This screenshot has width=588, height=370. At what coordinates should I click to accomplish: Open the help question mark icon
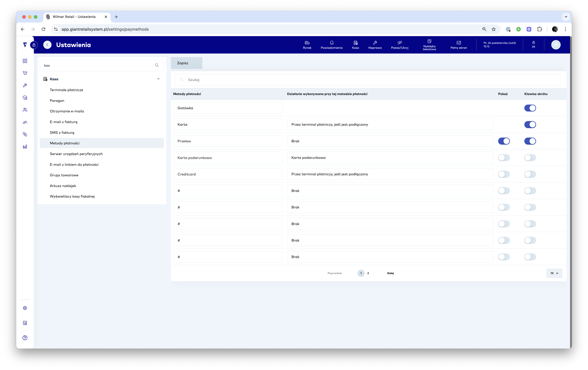click(x=25, y=338)
